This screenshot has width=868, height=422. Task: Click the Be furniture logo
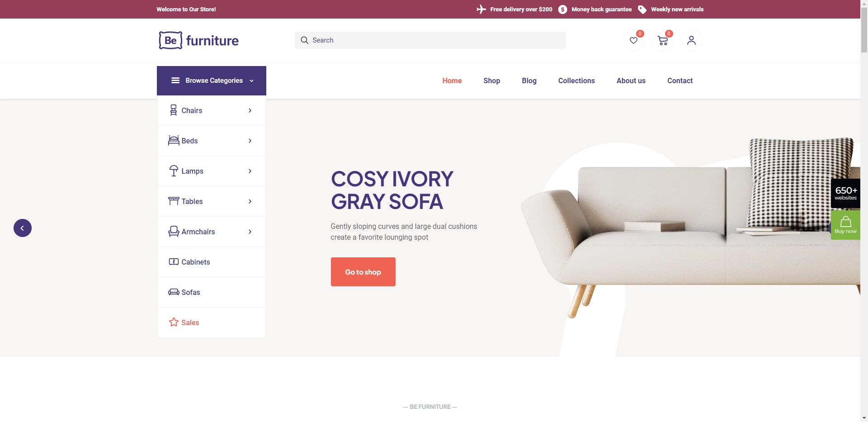[x=198, y=40]
